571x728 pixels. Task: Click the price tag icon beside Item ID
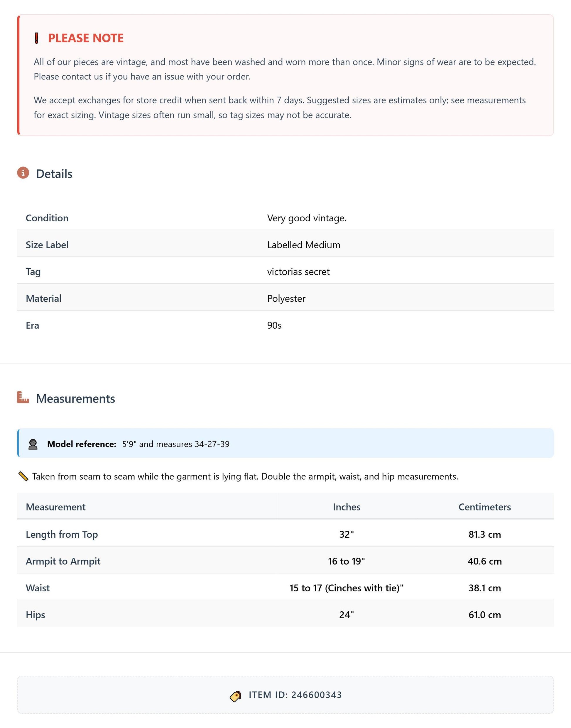(235, 696)
